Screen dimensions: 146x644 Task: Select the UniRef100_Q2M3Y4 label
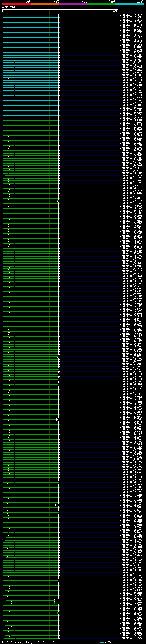tap(131, 326)
